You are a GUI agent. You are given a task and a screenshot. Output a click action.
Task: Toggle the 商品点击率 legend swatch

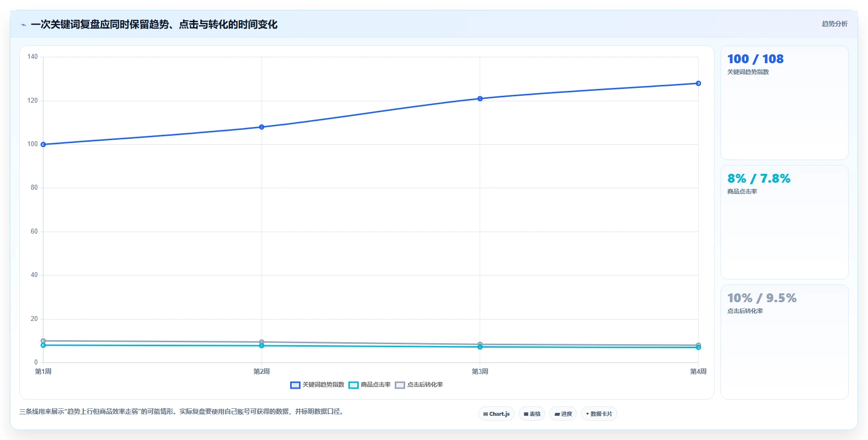click(x=353, y=385)
